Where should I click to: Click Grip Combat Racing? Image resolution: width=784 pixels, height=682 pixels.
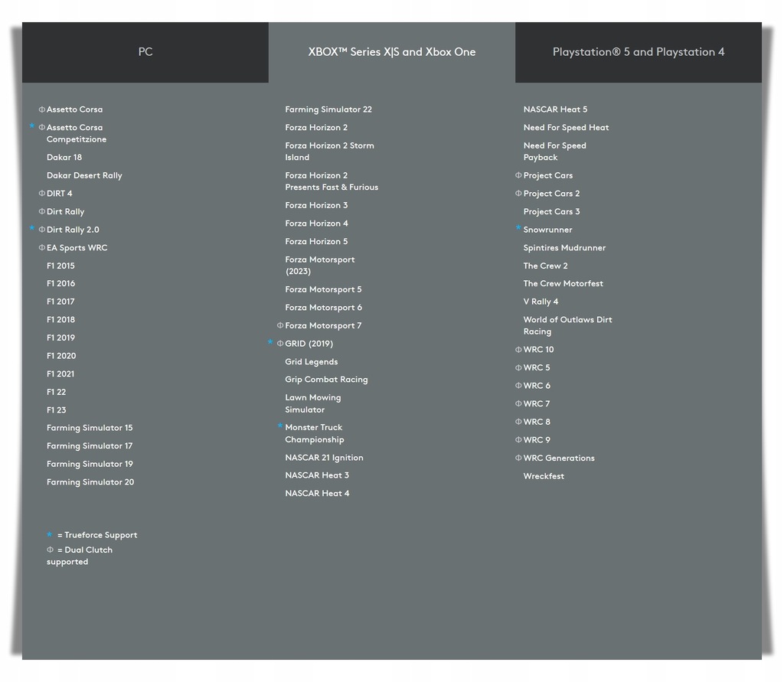326,380
